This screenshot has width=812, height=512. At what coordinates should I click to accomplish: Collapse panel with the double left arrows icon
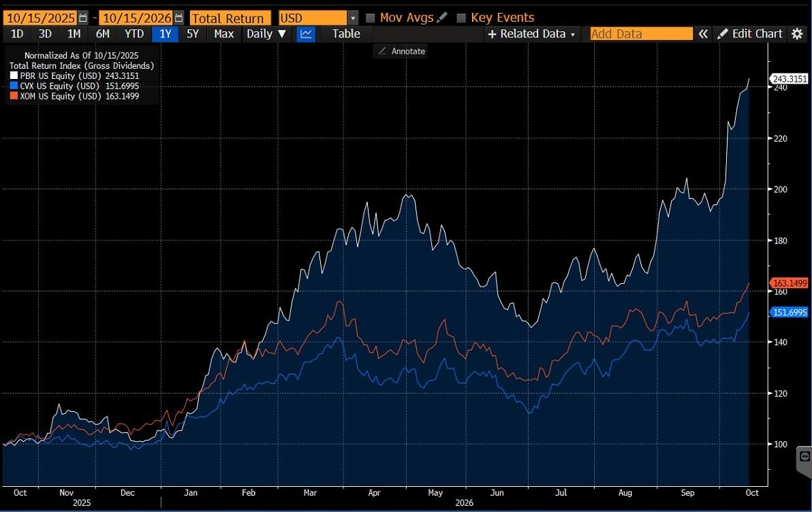pos(703,34)
